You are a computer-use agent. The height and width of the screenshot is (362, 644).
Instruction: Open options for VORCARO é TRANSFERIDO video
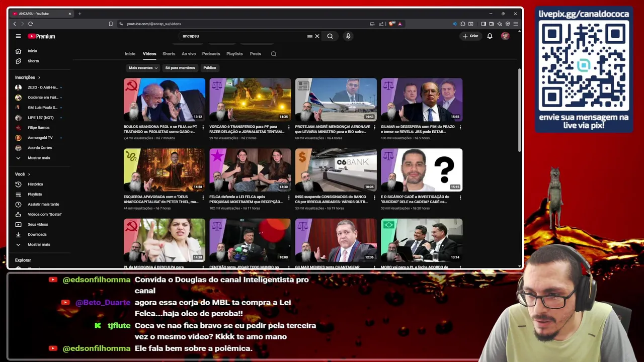(289, 128)
